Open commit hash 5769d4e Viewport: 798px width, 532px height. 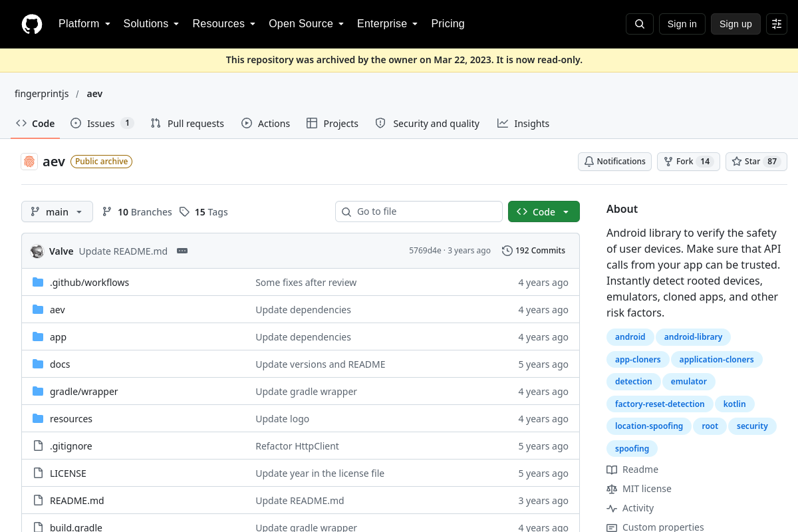coord(425,251)
